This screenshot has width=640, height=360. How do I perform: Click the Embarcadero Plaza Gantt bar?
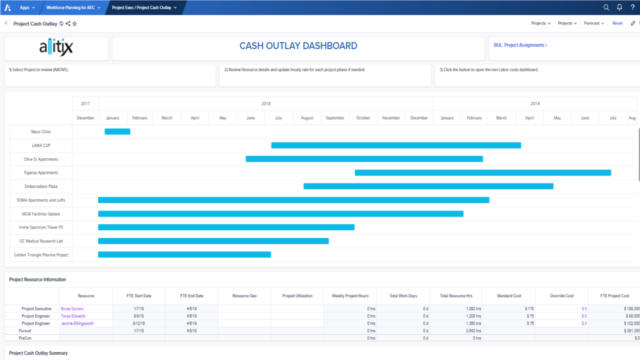(428, 186)
